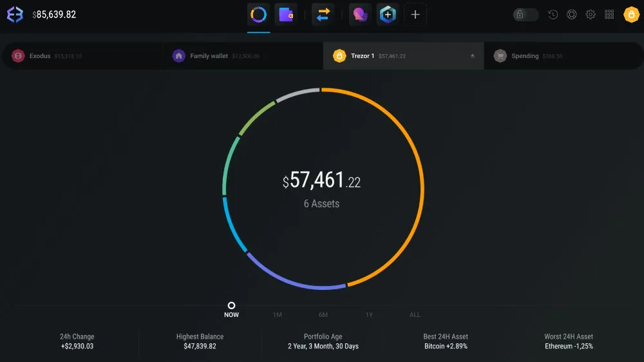Select the ALL time range
This screenshot has height=362, width=644.
[x=415, y=315]
